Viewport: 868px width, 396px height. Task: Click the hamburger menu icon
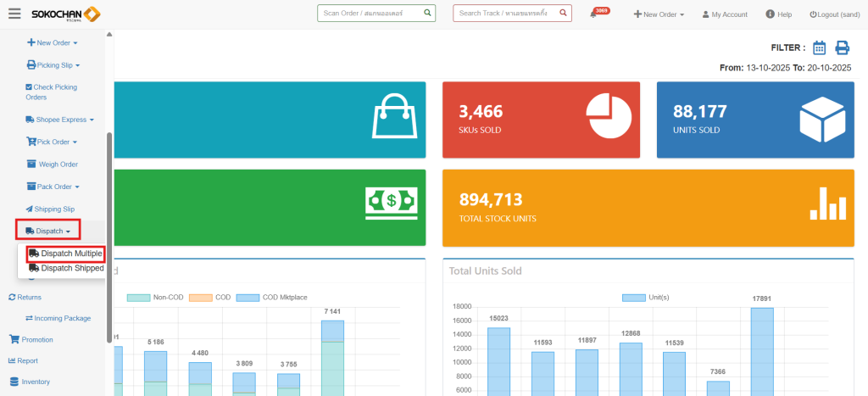click(x=14, y=14)
